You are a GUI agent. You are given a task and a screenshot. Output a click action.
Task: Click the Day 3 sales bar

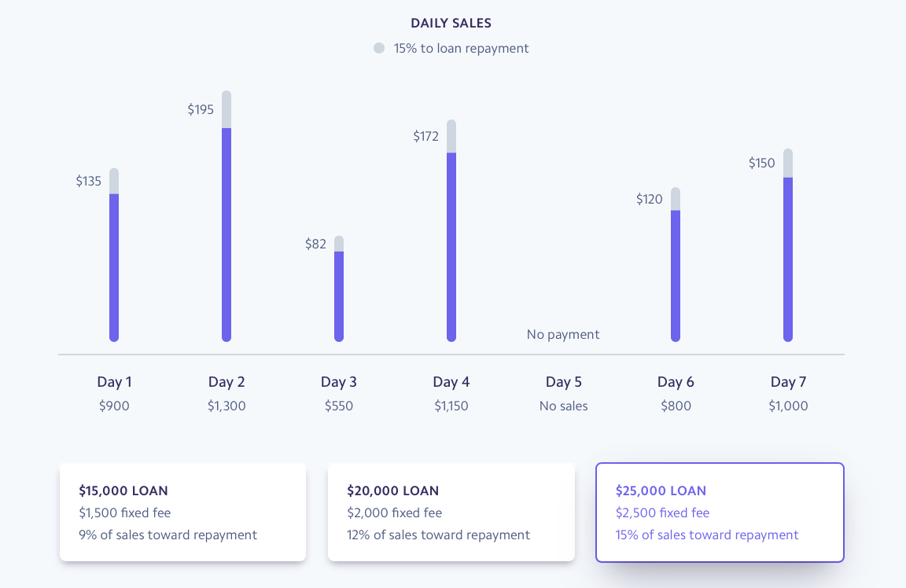[339, 296]
